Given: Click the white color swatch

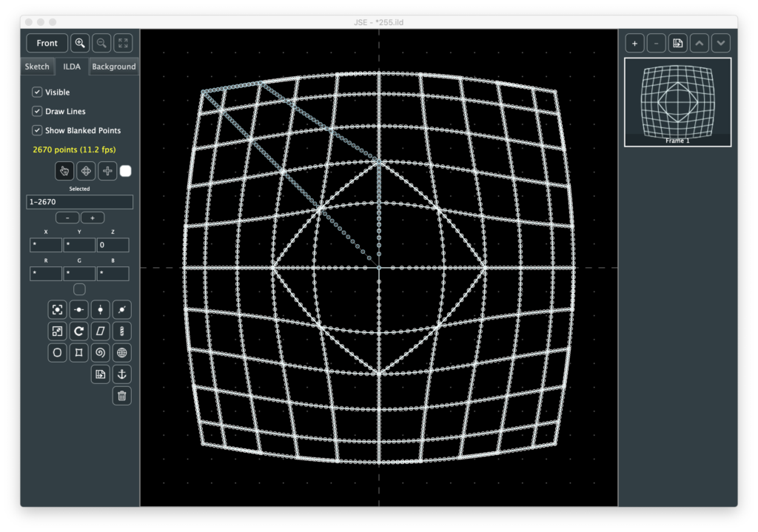Looking at the screenshot, I should pyautogui.click(x=126, y=171).
